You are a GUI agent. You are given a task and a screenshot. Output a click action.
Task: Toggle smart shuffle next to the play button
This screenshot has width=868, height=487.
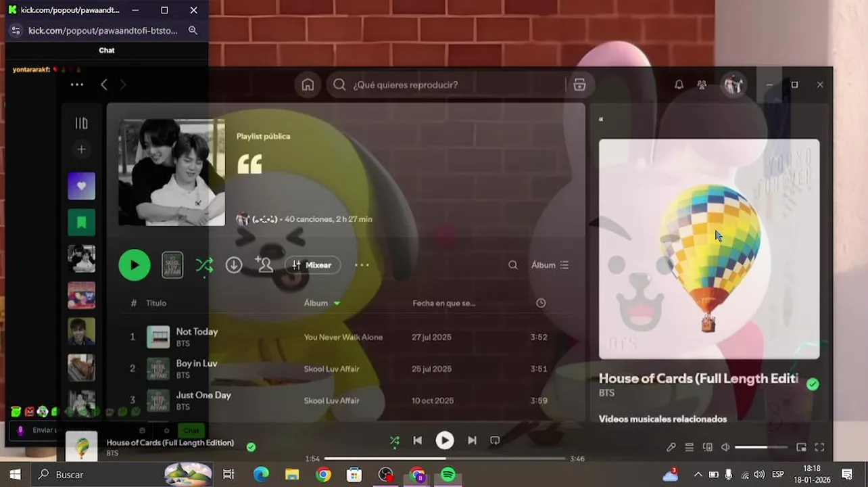tap(204, 265)
